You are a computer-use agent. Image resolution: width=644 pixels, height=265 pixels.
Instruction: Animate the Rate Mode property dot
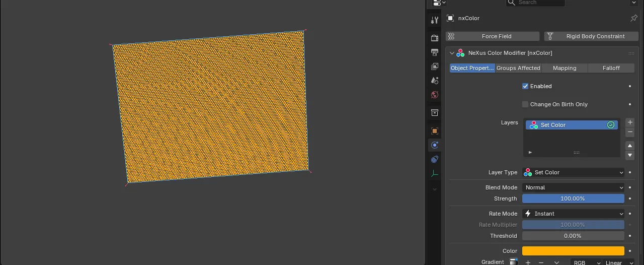pyautogui.click(x=630, y=214)
